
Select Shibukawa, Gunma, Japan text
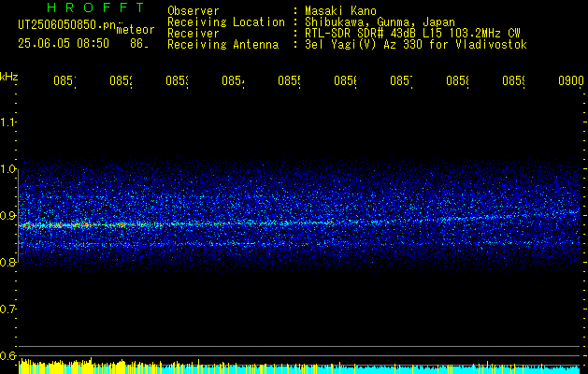(x=380, y=22)
